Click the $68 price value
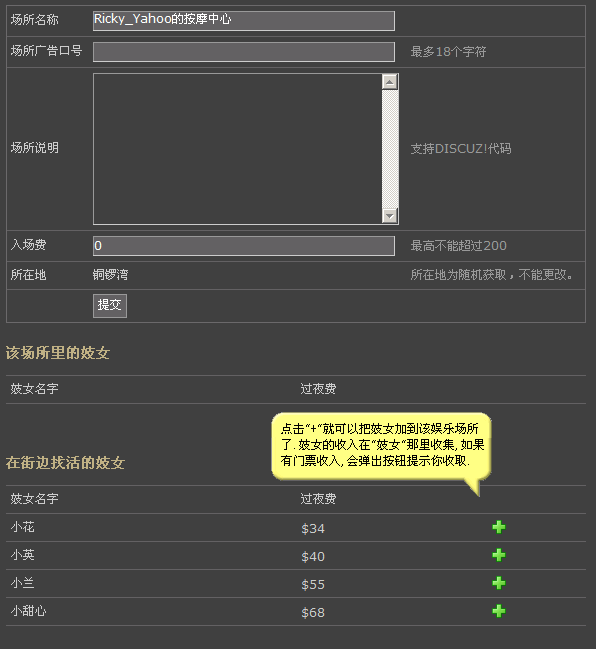The height and width of the screenshot is (649, 596). (x=313, y=613)
